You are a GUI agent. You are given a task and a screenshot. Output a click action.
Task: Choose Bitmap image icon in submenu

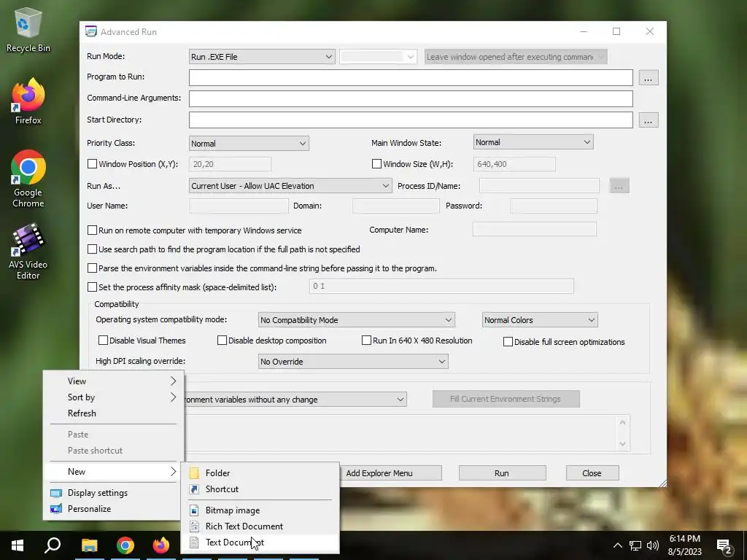tap(194, 510)
